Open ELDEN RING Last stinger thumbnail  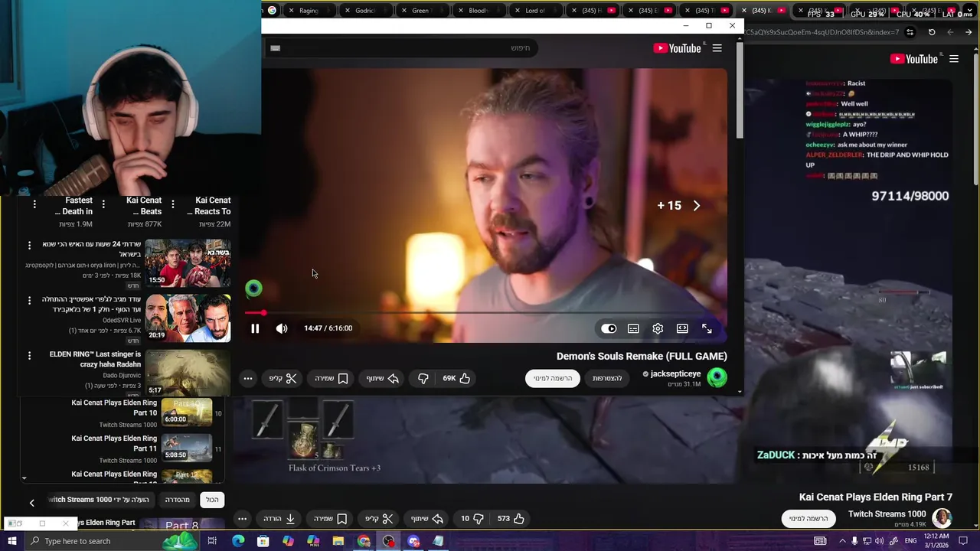[188, 373]
